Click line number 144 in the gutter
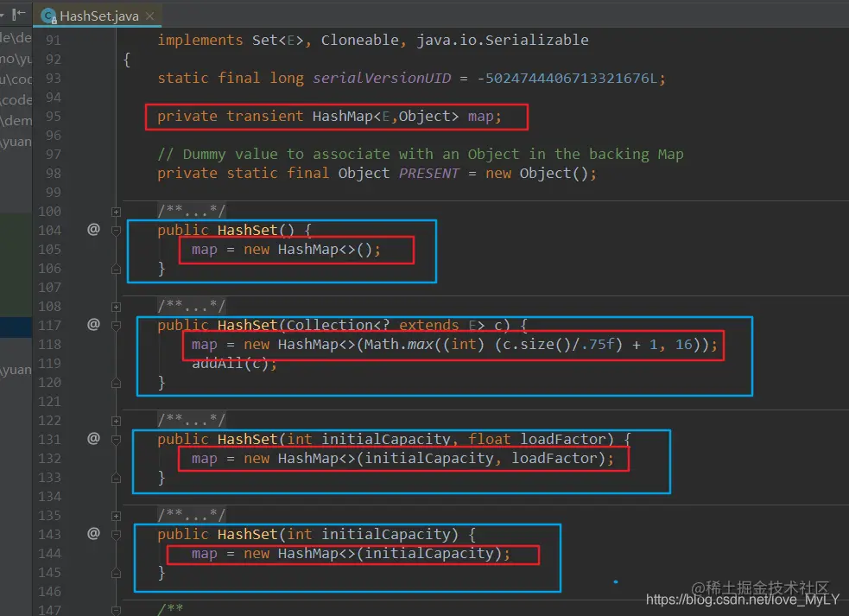 pos(50,554)
